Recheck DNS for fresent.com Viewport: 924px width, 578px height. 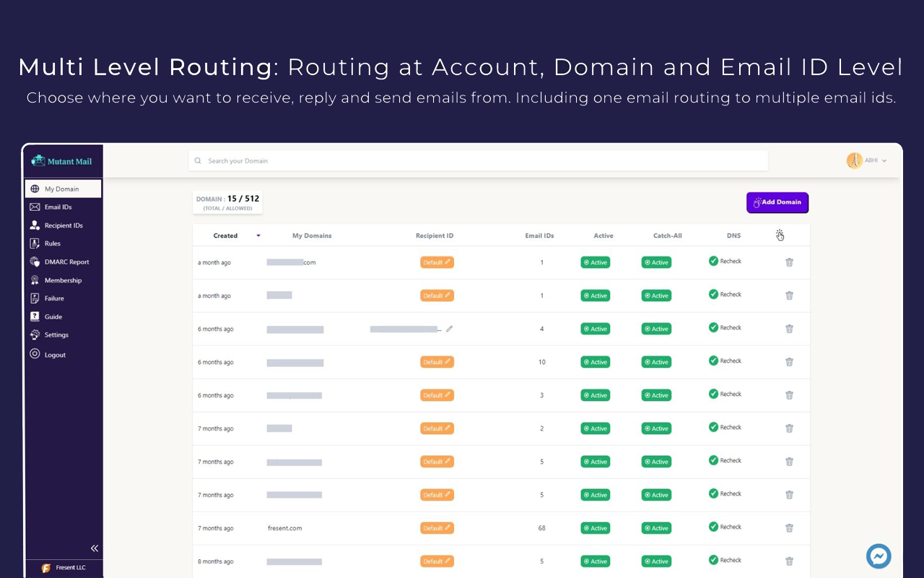click(x=725, y=527)
